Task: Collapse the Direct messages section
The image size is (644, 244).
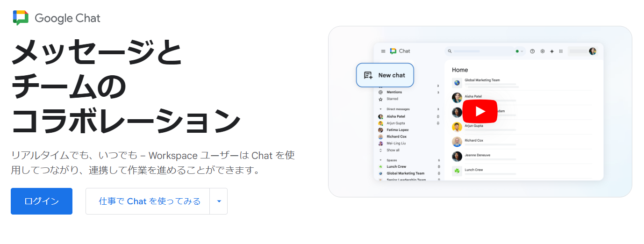Action: tap(381, 109)
